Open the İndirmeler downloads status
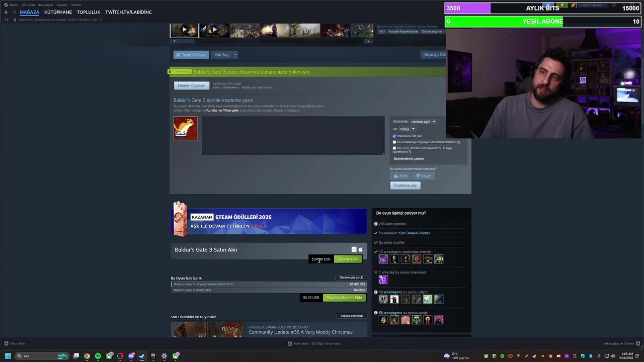644x362 pixels. tap(314, 343)
